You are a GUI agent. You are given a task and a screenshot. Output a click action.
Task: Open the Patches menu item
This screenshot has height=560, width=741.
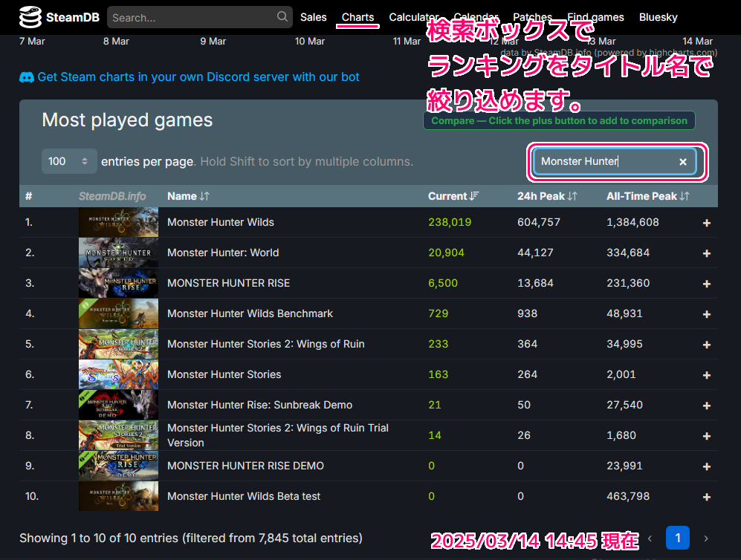[533, 18]
